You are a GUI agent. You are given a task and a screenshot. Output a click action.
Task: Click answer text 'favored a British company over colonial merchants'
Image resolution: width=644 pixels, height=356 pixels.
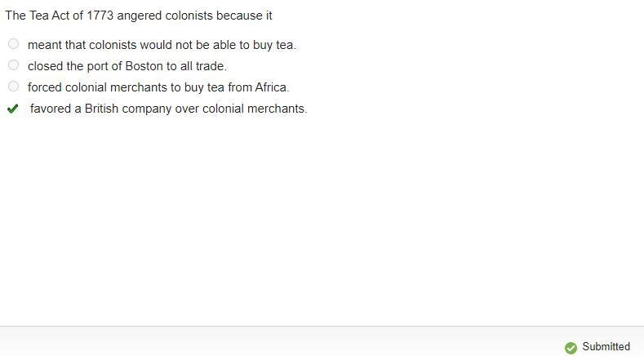pos(168,109)
